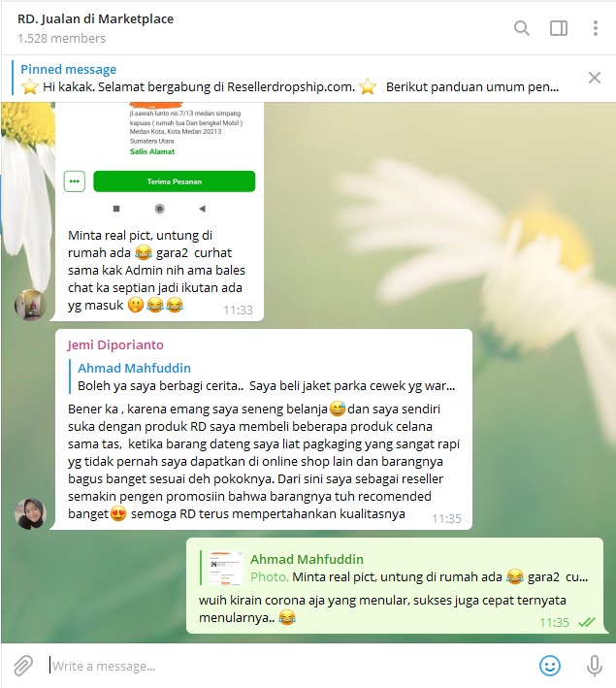Open RD. Jualan di Marketplace group header
This screenshot has height=688, width=616.
coord(95,18)
